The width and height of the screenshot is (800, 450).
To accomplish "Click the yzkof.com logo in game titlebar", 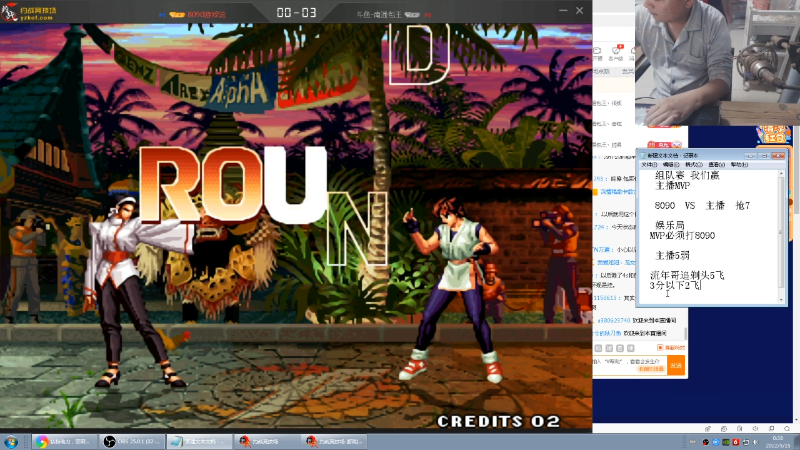I will (29, 12).
